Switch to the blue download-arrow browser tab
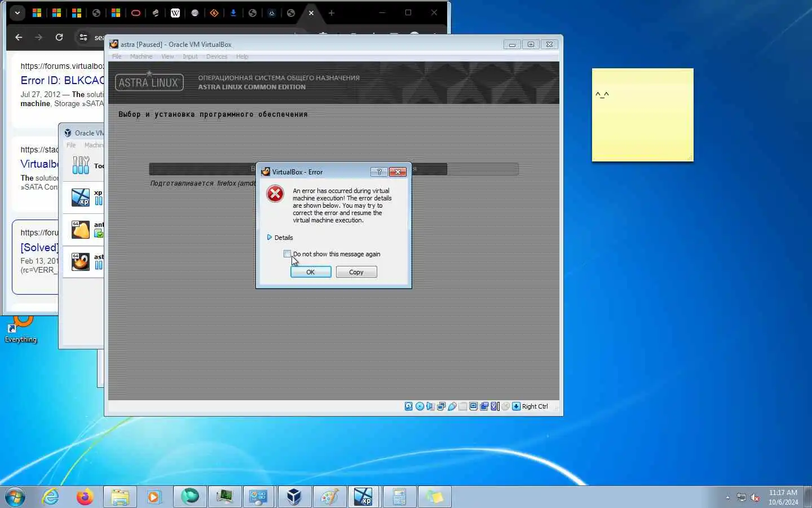The height and width of the screenshot is (508, 812). coord(233,12)
